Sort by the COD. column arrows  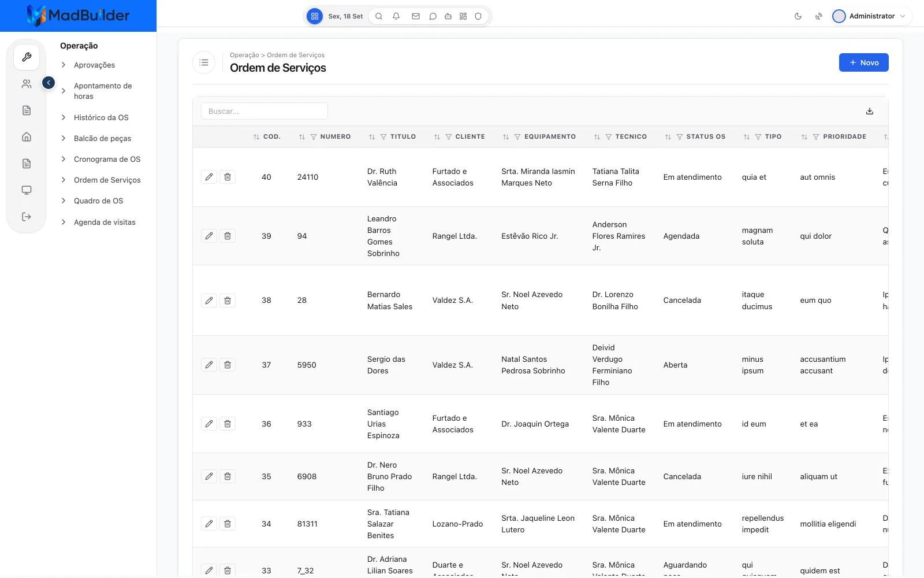pyautogui.click(x=256, y=137)
